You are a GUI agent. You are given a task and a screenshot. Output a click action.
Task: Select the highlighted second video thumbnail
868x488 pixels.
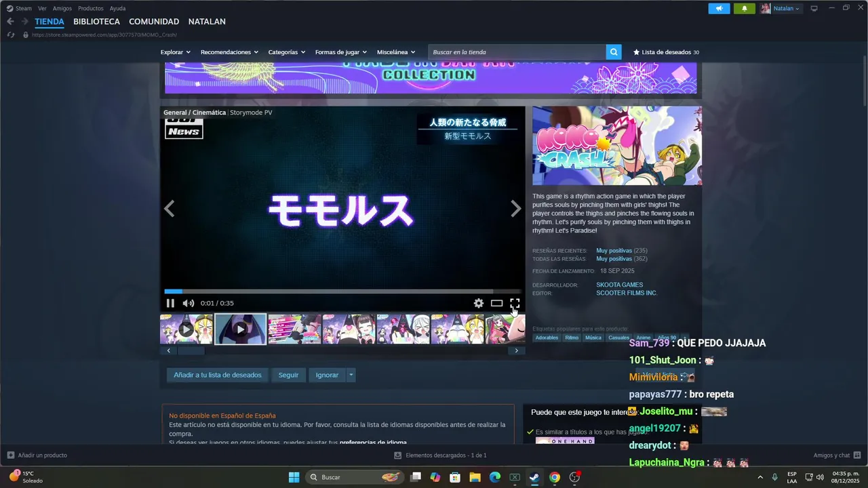(x=241, y=329)
